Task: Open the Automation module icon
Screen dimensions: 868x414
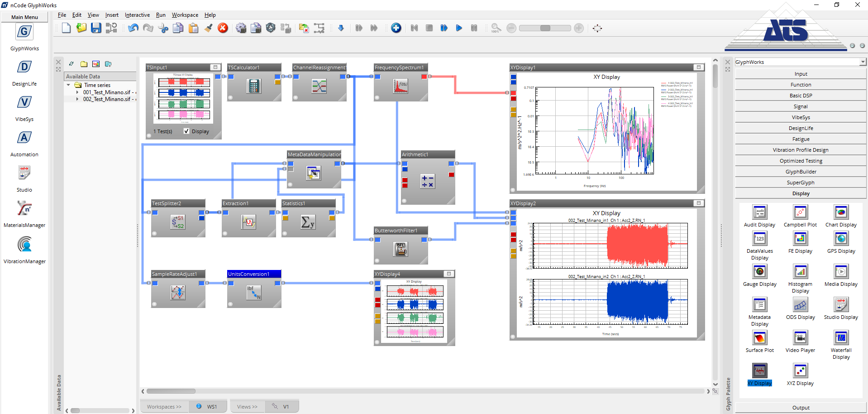Action: click(x=24, y=138)
